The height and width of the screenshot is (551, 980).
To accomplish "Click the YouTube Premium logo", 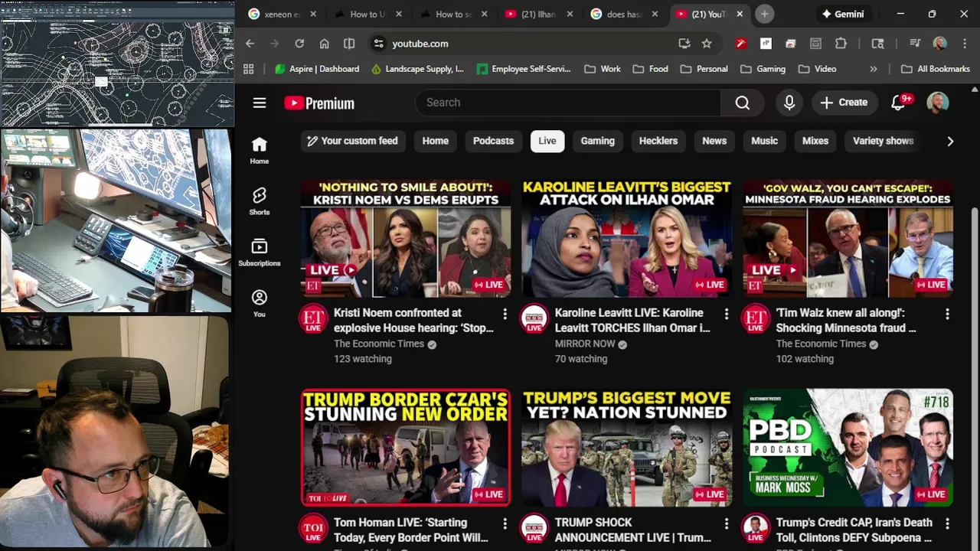I will click(x=319, y=103).
